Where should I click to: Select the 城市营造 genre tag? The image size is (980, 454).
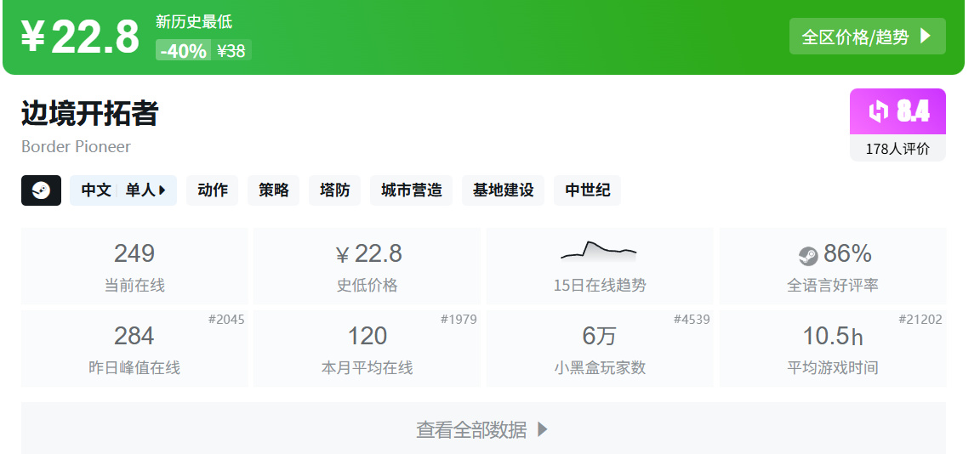pyautogui.click(x=411, y=190)
